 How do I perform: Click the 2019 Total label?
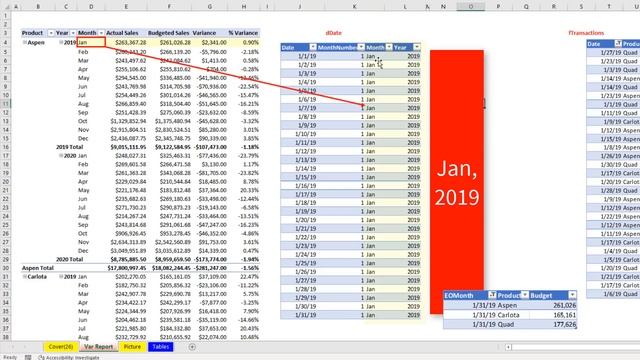pos(69,147)
